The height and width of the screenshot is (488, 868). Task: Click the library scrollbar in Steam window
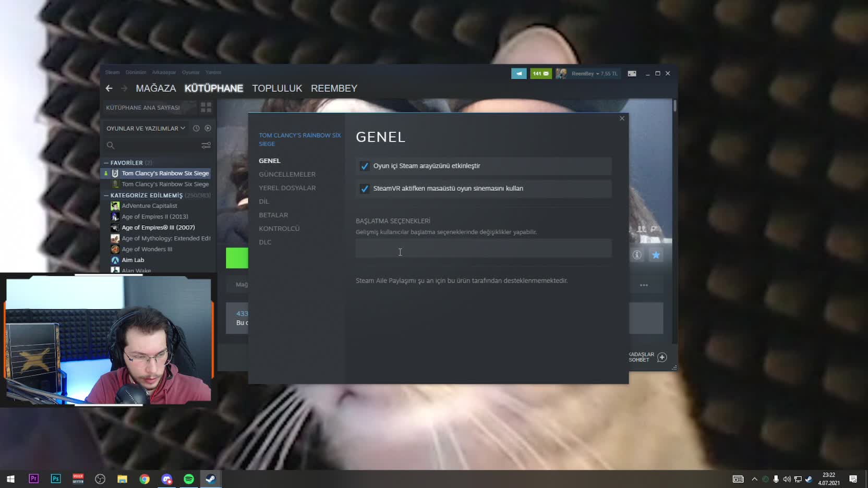tap(675, 106)
